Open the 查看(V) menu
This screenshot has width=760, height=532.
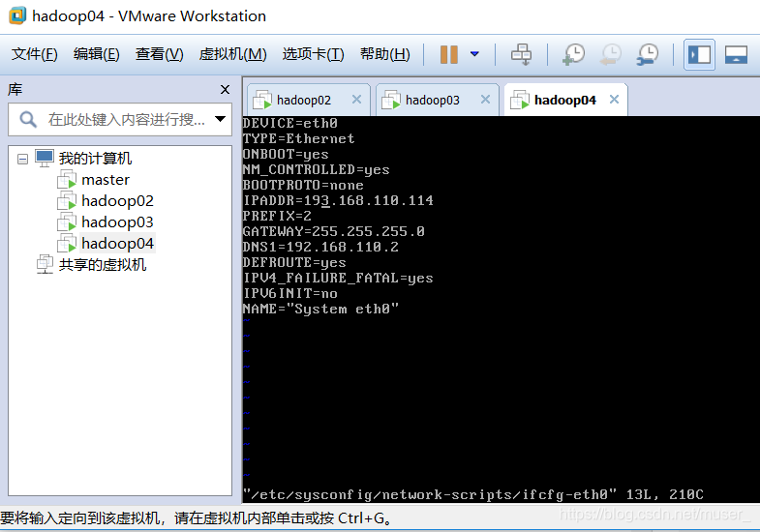coord(160,54)
